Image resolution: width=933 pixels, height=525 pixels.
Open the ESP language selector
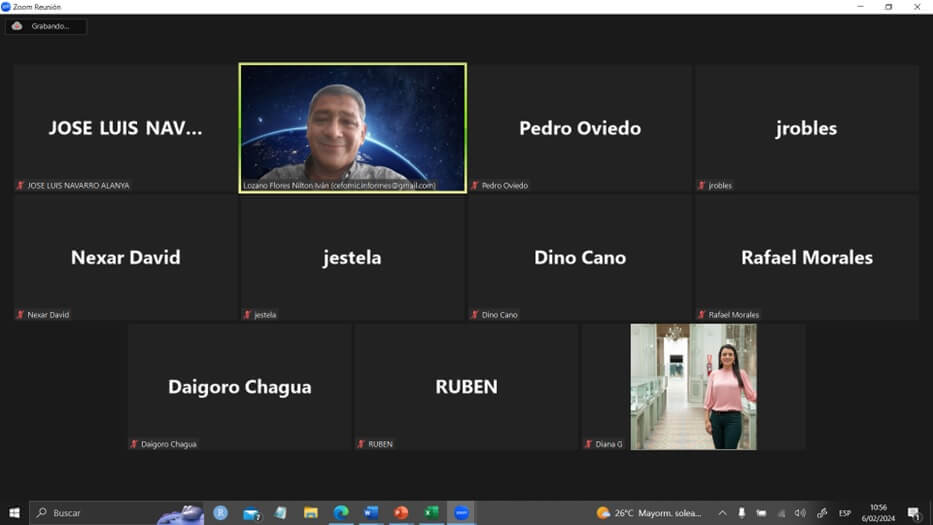pos(845,513)
